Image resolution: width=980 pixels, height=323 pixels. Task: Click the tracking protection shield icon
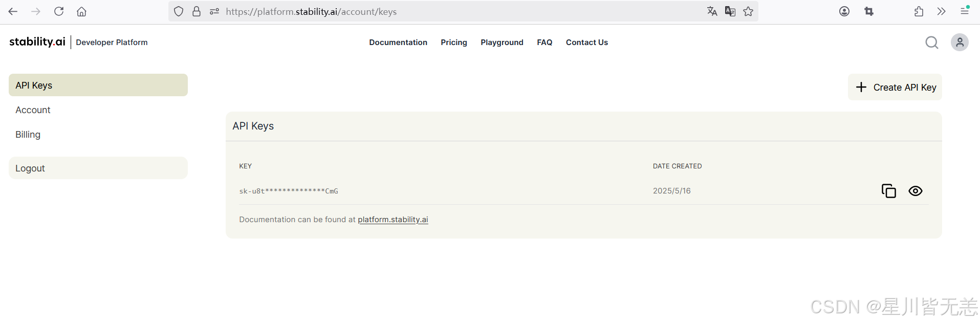pyautogui.click(x=179, y=11)
